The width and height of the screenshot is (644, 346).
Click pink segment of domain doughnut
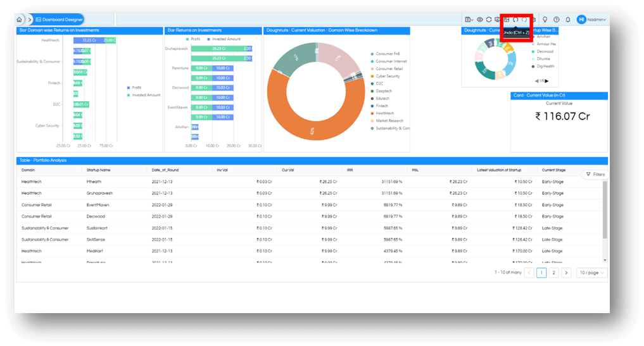pos(338,58)
